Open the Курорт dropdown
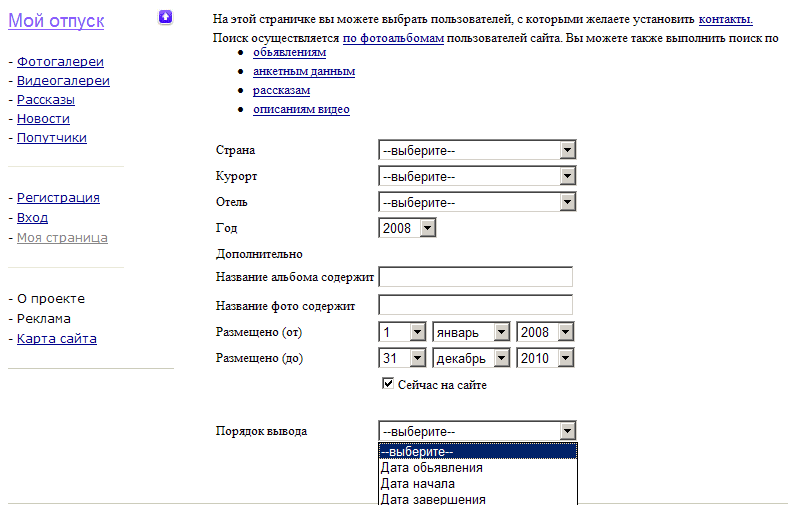 [477, 176]
